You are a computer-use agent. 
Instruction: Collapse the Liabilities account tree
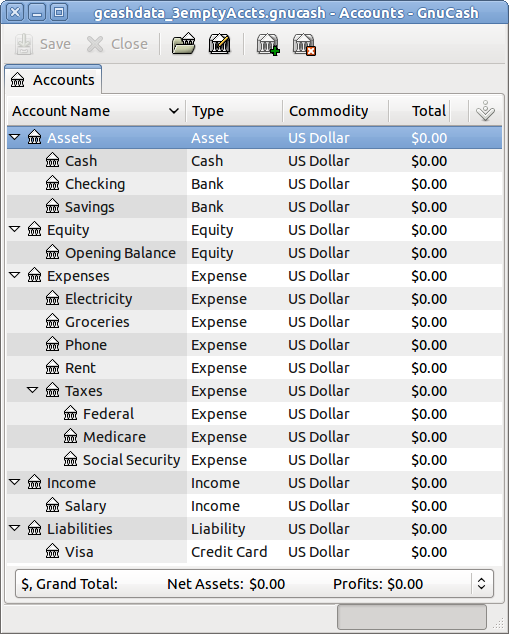click(x=15, y=528)
